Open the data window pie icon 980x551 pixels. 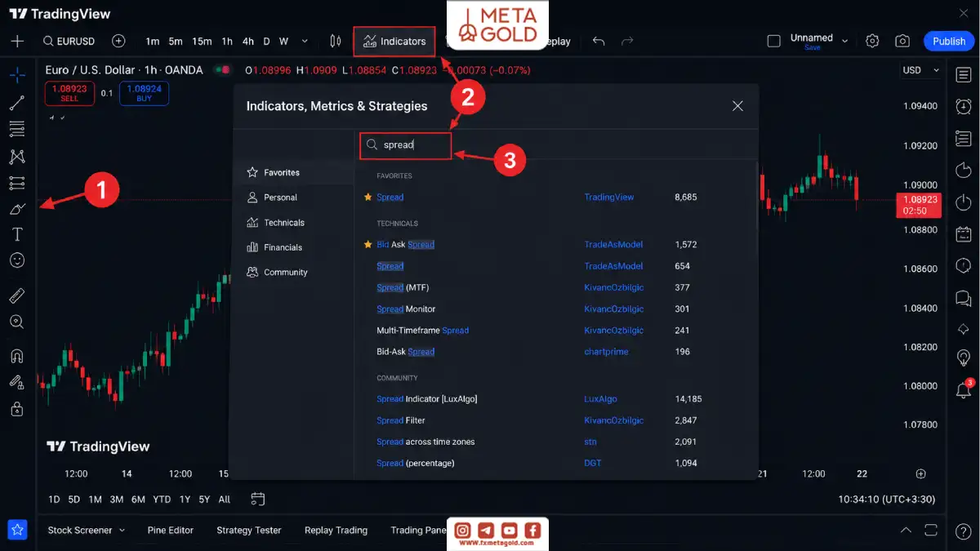[963, 170]
